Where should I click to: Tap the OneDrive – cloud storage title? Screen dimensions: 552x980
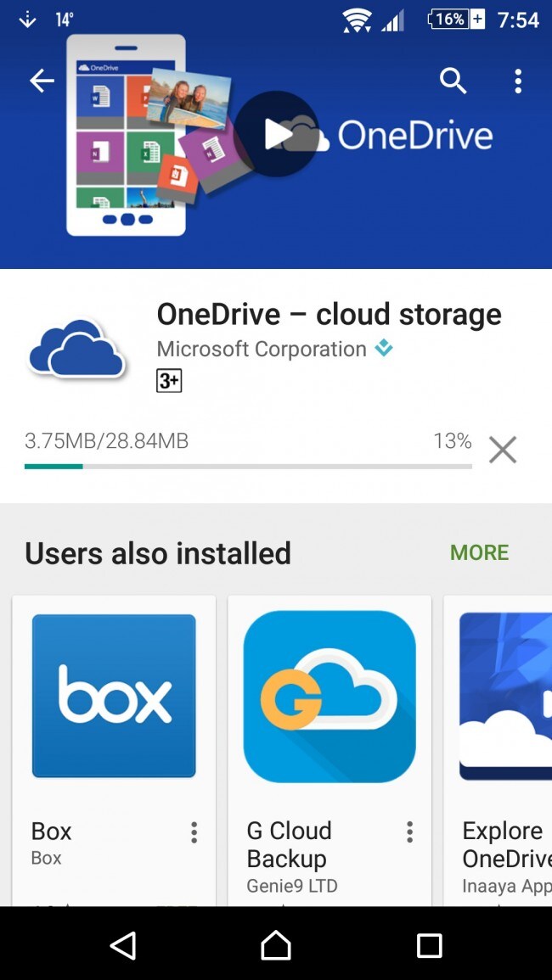[329, 314]
